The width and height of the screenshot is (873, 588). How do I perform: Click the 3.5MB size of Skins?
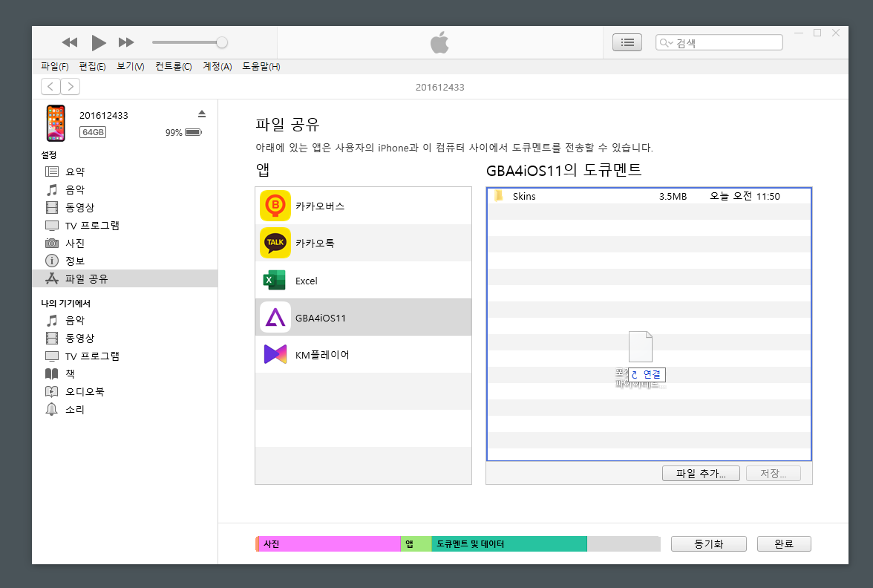[x=673, y=196]
